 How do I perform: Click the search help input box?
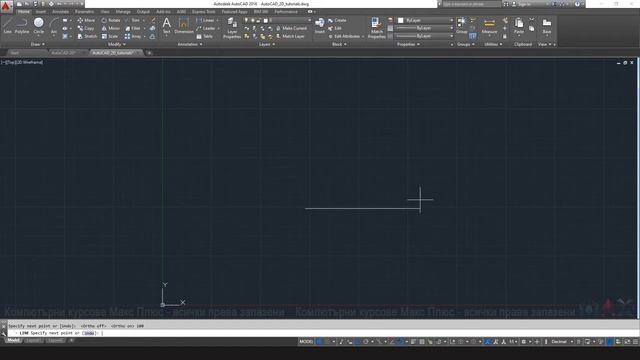pos(471,4)
